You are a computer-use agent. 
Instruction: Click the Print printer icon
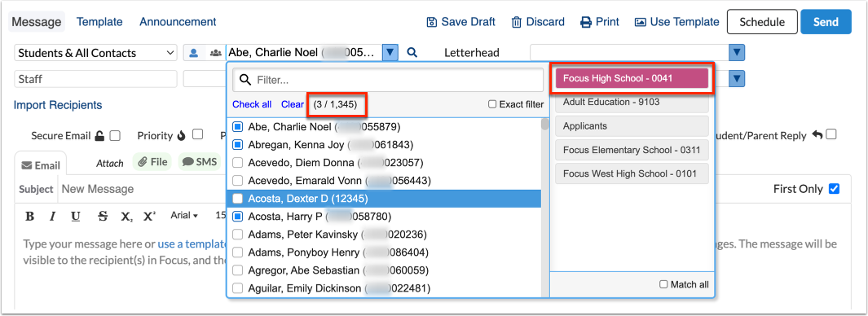[x=586, y=22]
